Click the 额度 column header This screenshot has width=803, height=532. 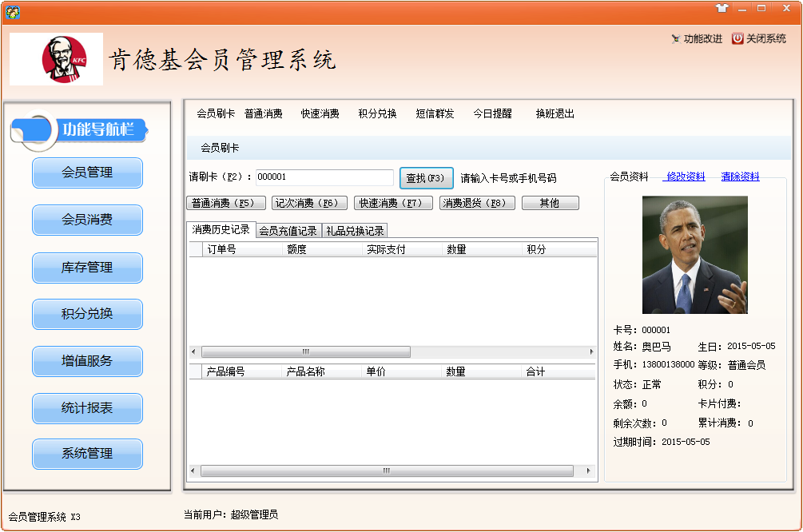point(322,249)
